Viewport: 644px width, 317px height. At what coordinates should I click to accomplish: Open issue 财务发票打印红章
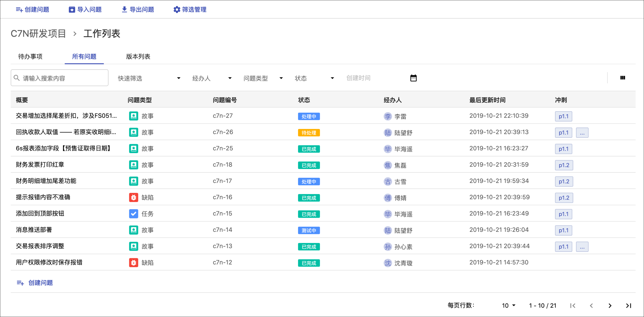[x=40, y=165]
